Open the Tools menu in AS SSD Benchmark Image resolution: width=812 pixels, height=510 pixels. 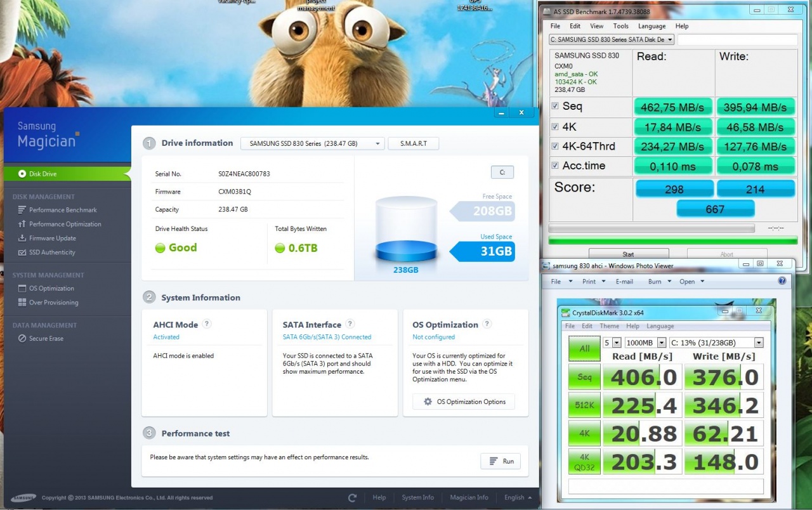(x=620, y=26)
